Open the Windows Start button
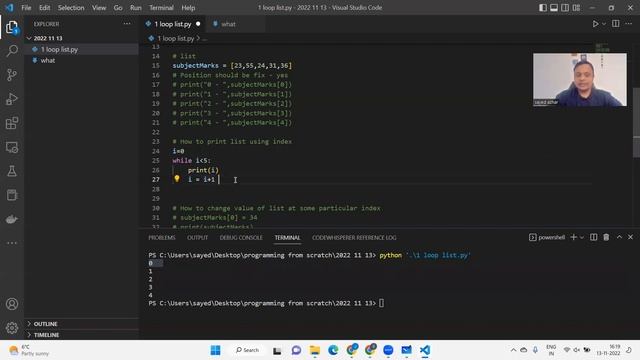The width and height of the screenshot is (640, 360). pyautogui.click(x=216, y=350)
